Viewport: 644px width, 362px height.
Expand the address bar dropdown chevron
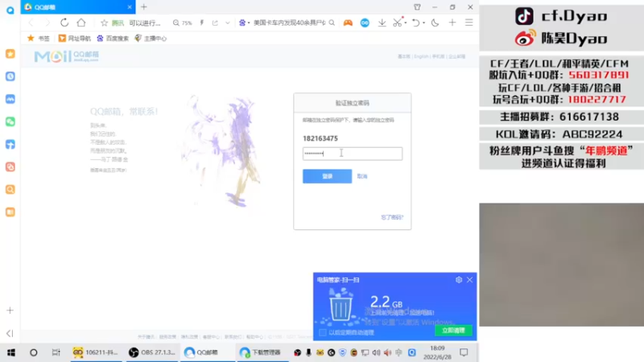pos(228,23)
